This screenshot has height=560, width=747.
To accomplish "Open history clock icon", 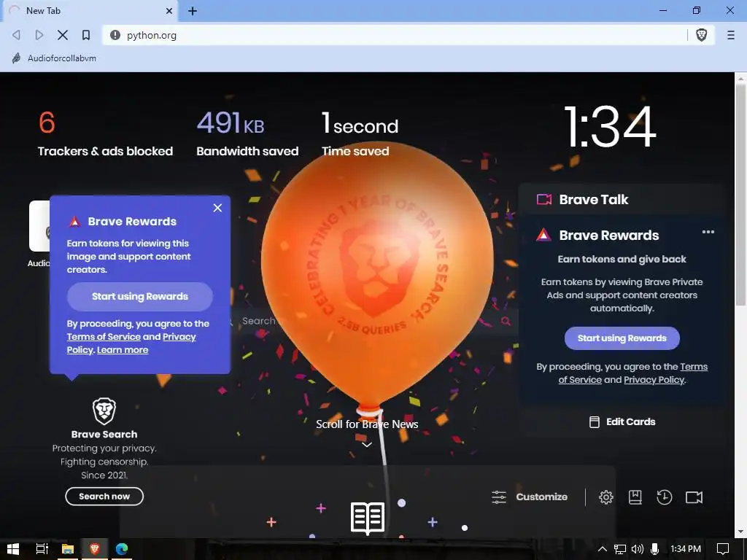I will (x=664, y=497).
